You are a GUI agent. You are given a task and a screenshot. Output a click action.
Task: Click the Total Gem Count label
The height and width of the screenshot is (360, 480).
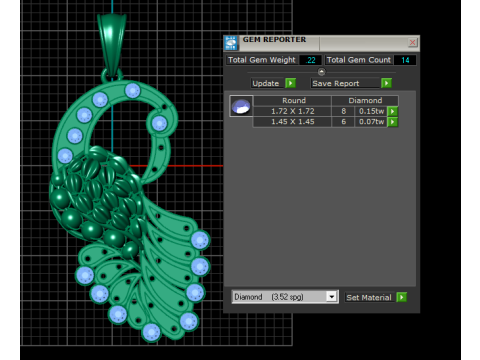(x=359, y=60)
